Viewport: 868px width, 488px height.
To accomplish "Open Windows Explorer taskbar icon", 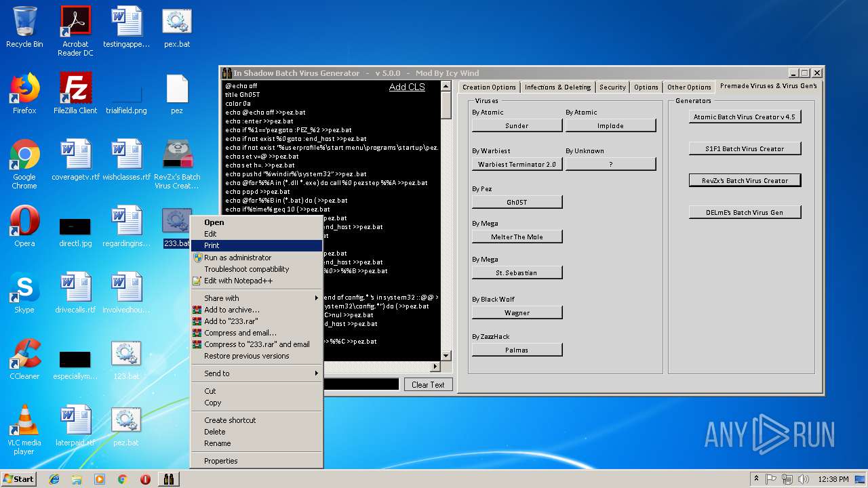I will pyautogui.click(x=77, y=479).
